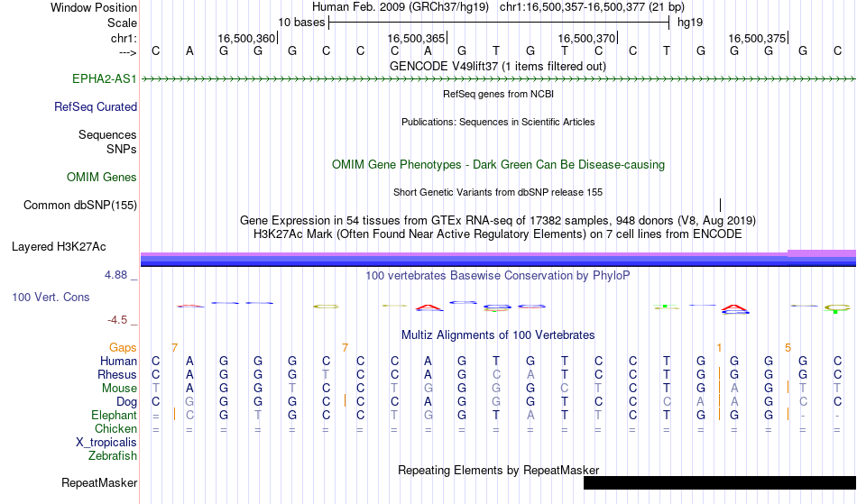
Task: Click the Rhesus species row label
Action: [x=117, y=375]
